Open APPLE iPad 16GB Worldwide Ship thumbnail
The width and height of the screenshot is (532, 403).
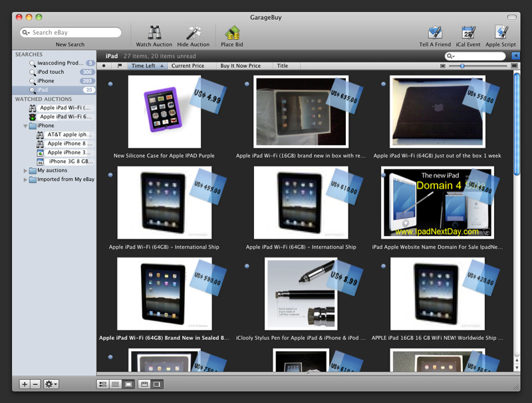[438, 294]
